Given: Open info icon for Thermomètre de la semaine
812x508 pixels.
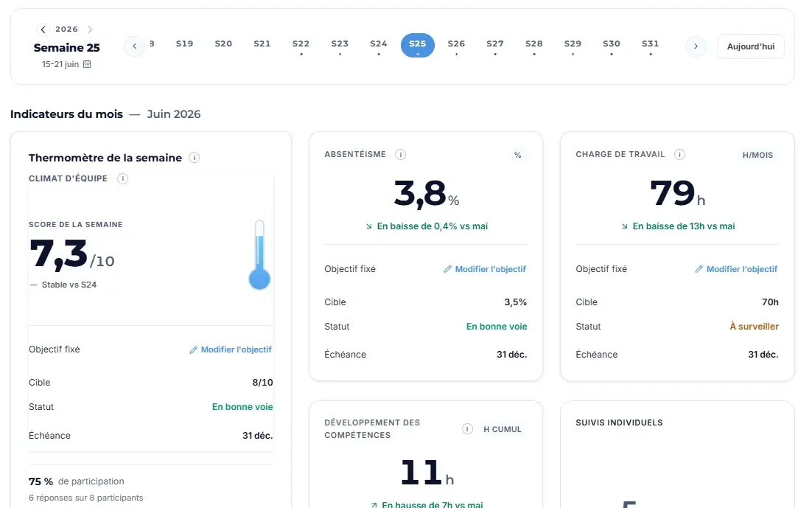Looking at the screenshot, I should (x=195, y=158).
